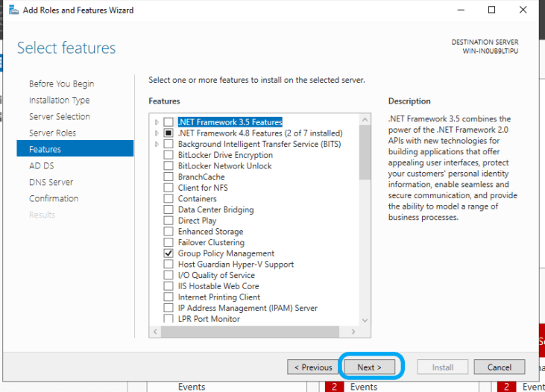Click horizontal scroll left arrow
This screenshot has height=392, width=545.
pyautogui.click(x=155, y=332)
